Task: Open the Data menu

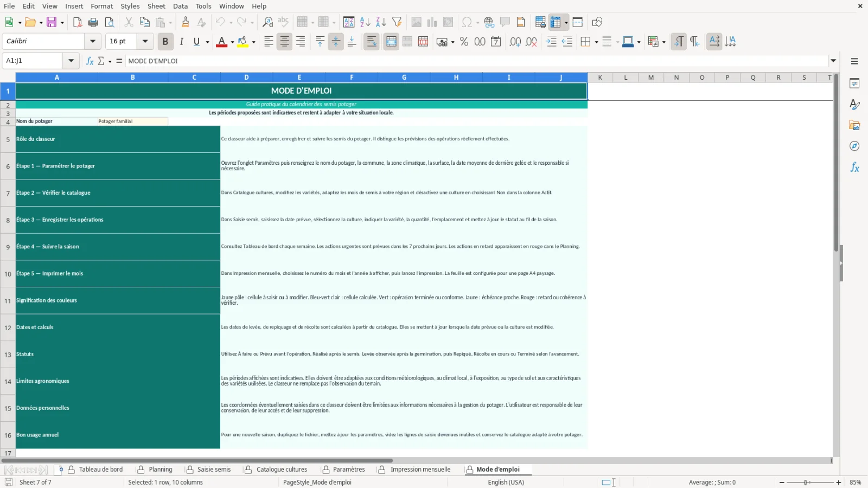Action: [x=180, y=6]
